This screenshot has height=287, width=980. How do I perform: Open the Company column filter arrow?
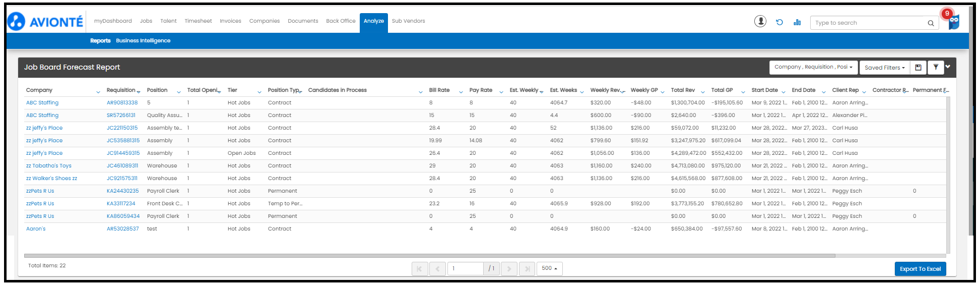tap(98, 92)
